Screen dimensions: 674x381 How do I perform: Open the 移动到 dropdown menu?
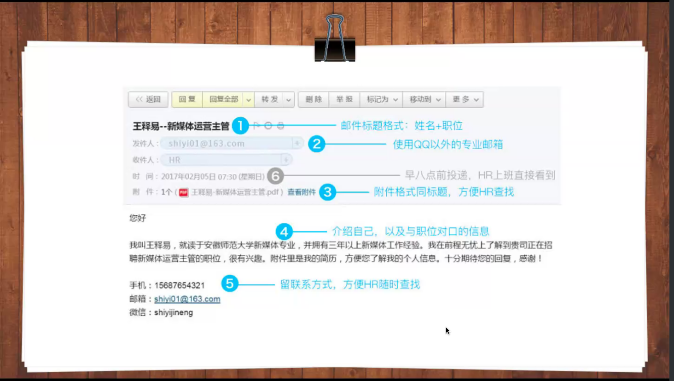(x=424, y=100)
